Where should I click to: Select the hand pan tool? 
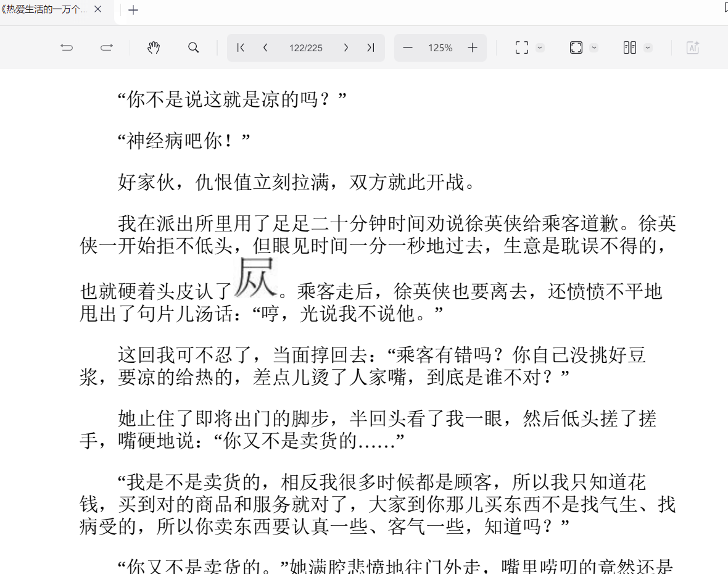[x=153, y=48]
